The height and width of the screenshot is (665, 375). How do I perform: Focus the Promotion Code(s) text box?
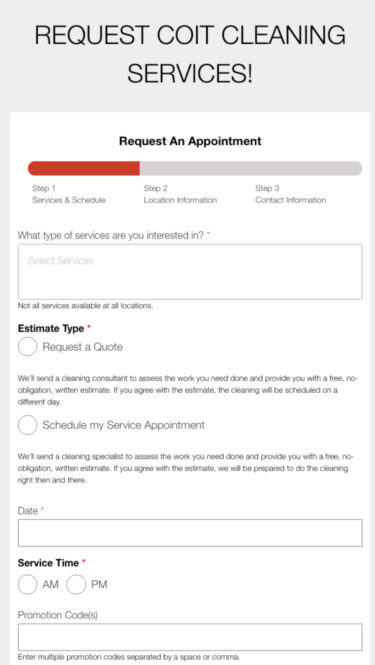click(190, 637)
